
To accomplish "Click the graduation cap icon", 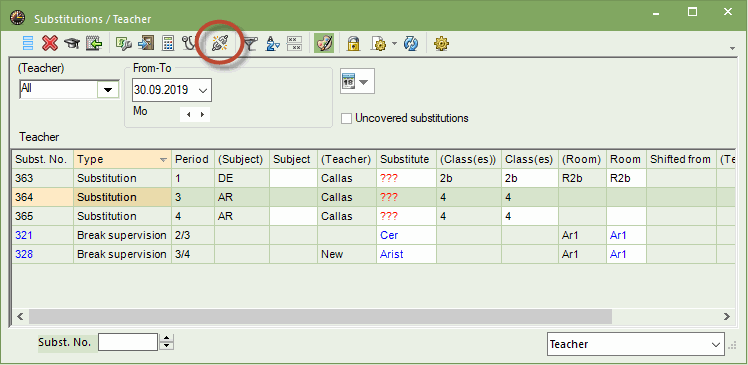I will coord(72,43).
